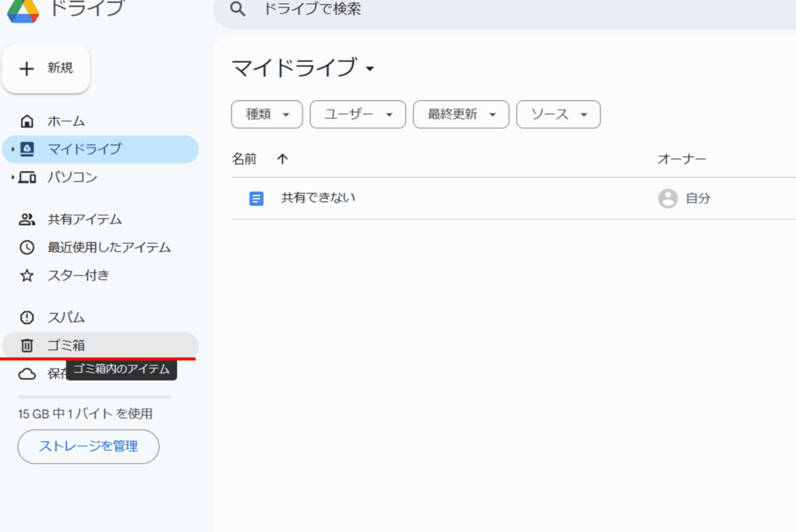796x532 pixels.
Task: Click the ドライブで検索 search field
Action: point(466,9)
